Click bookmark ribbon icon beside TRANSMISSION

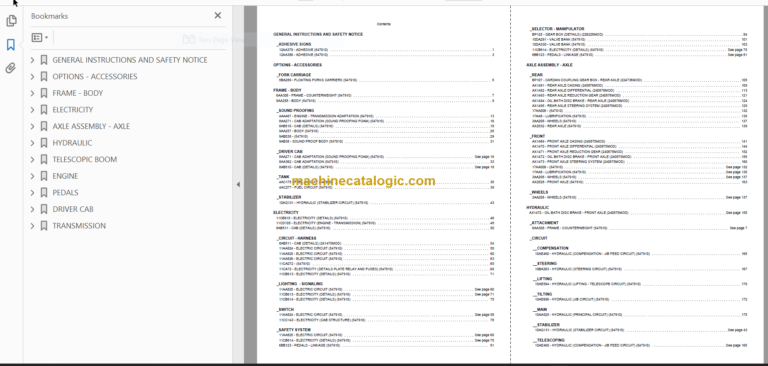coord(44,226)
